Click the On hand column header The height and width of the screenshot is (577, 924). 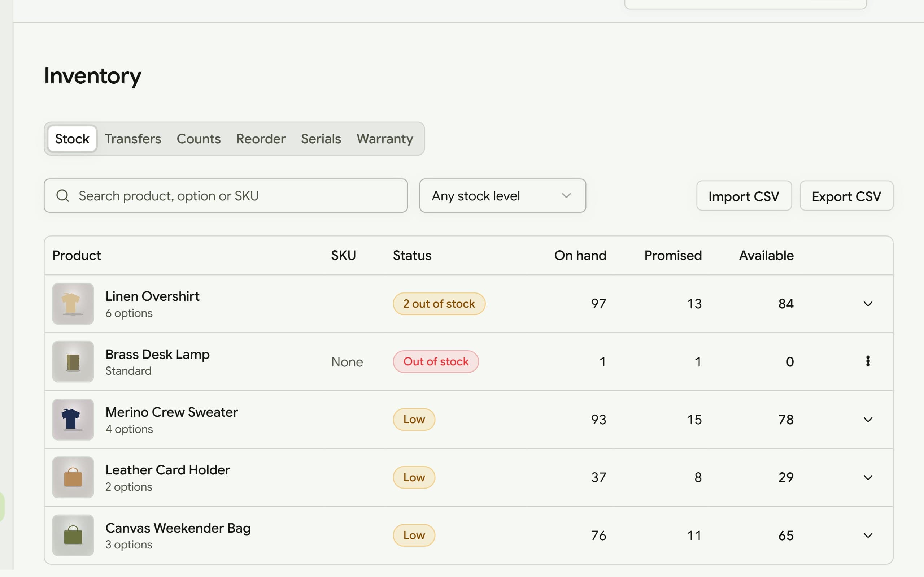click(580, 255)
